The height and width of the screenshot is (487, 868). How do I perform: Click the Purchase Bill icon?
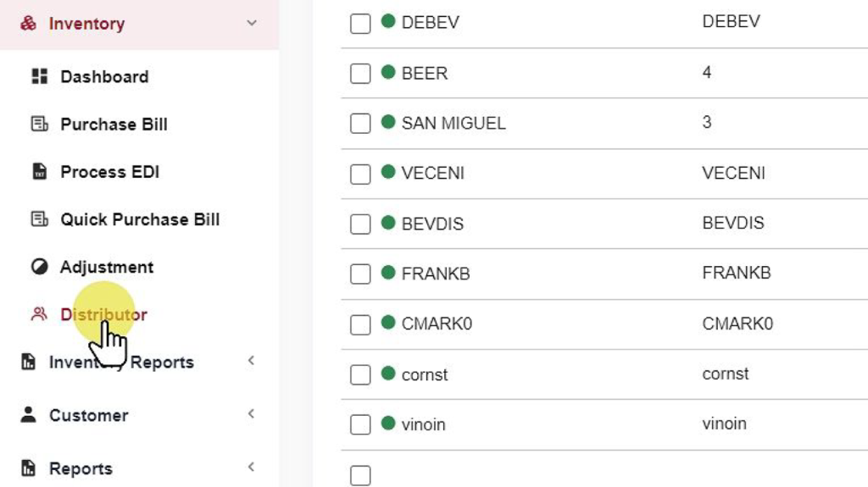[39, 125]
